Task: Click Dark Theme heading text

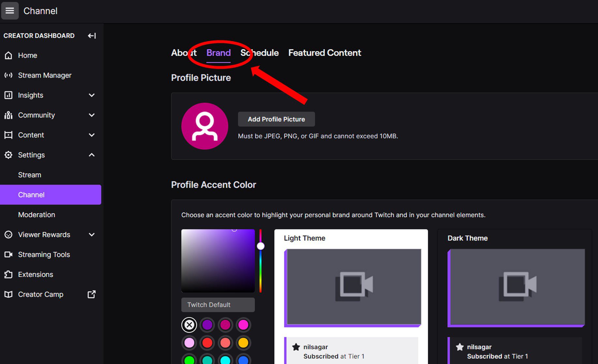Action: [468, 238]
